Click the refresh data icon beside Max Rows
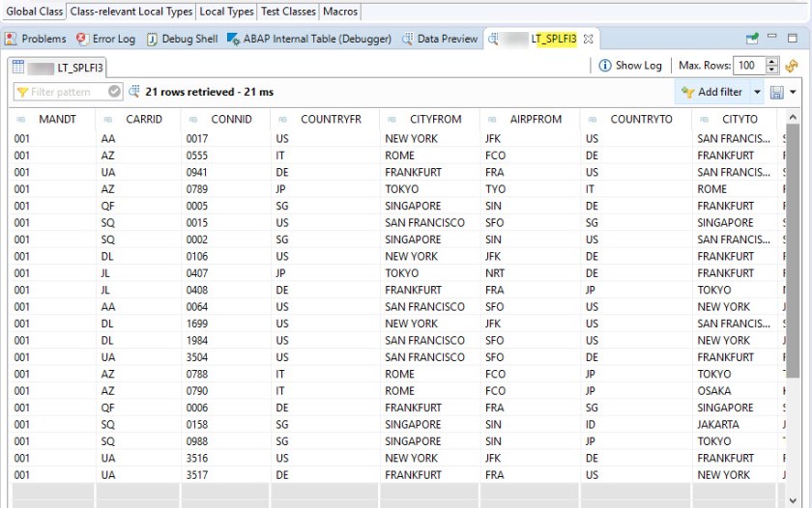This screenshot has width=812, height=508. [792, 66]
